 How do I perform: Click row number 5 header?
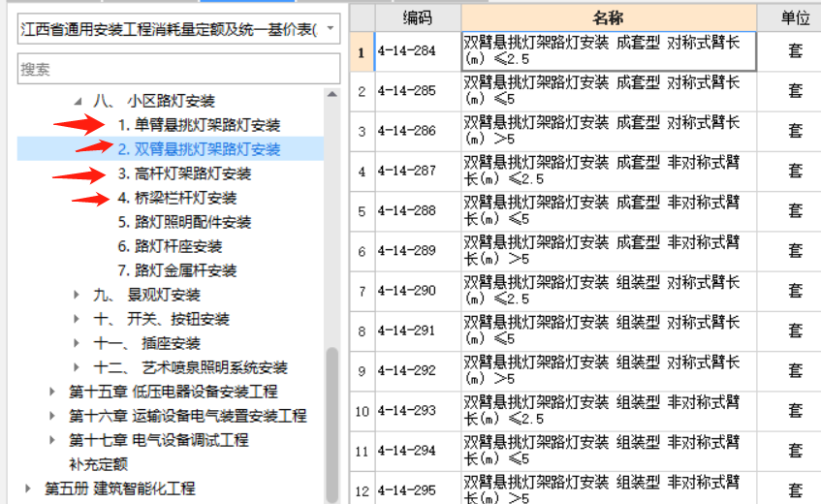pos(362,211)
